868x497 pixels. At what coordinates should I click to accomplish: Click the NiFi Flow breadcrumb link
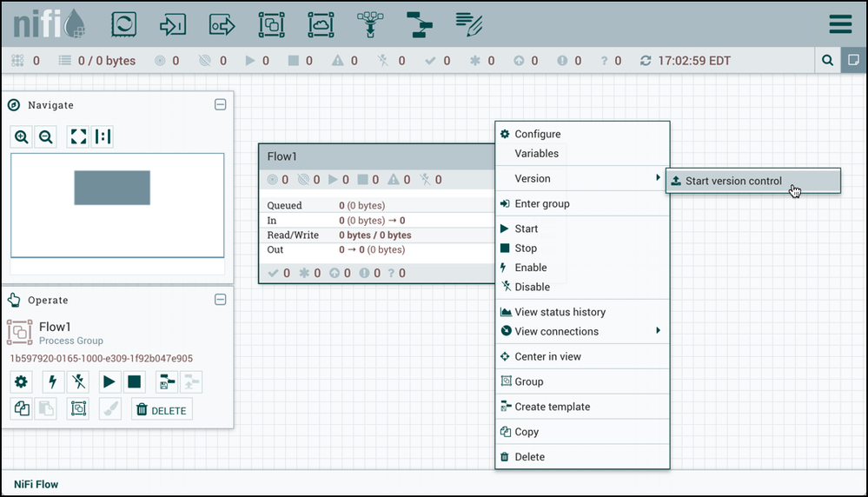36,484
